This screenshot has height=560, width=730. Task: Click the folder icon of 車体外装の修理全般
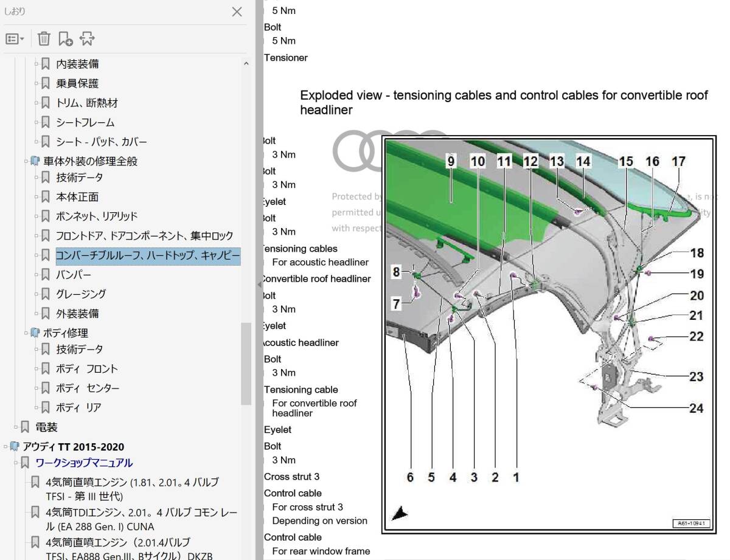[35, 161]
